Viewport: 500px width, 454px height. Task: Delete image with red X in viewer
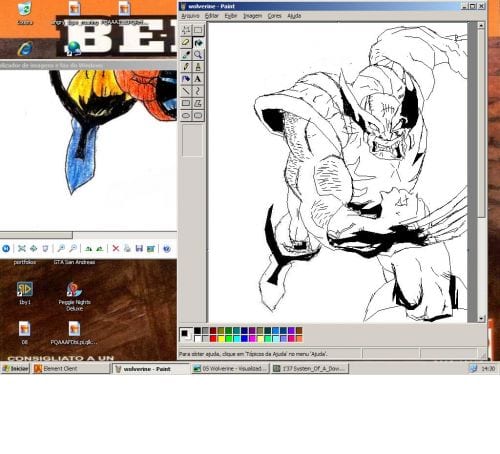pos(116,248)
